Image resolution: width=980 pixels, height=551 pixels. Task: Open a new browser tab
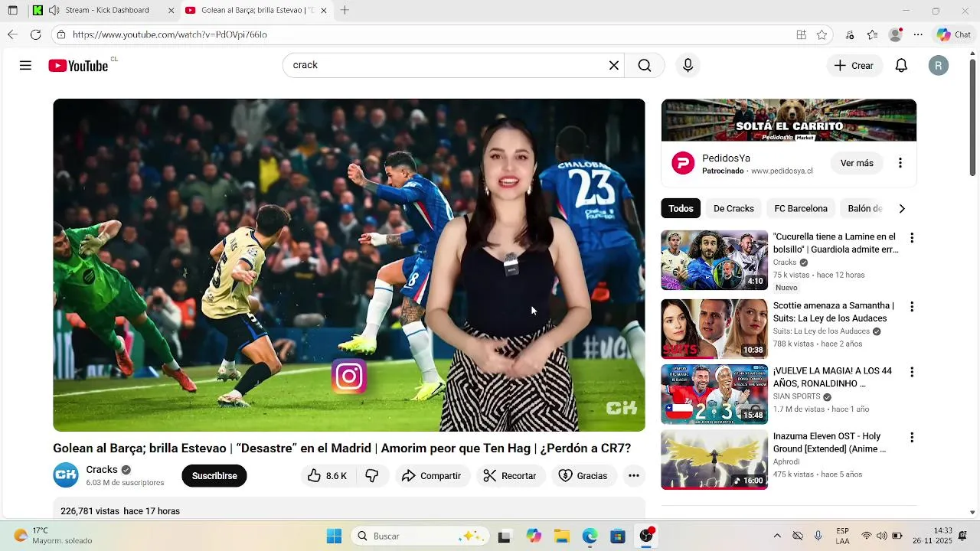point(345,11)
